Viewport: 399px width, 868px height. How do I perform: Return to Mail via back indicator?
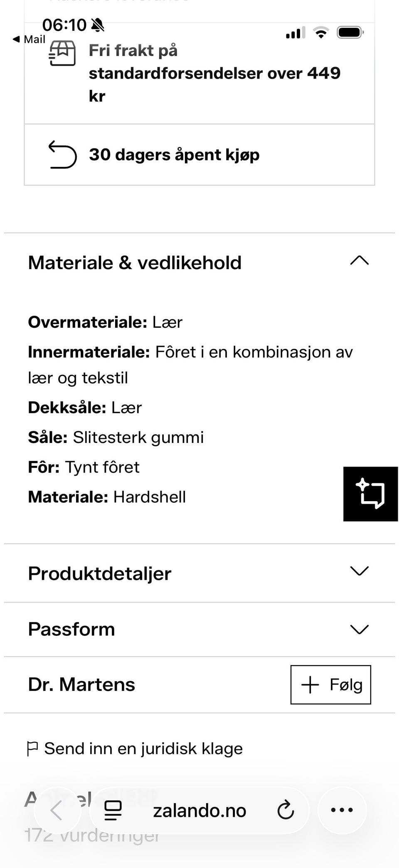pyautogui.click(x=29, y=40)
